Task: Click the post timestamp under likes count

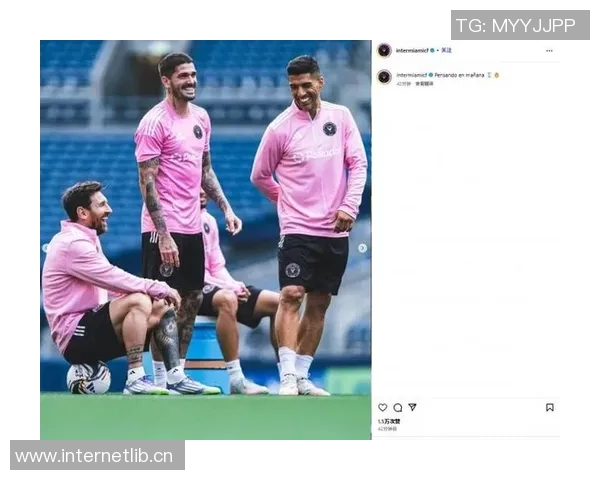Action: point(387,429)
